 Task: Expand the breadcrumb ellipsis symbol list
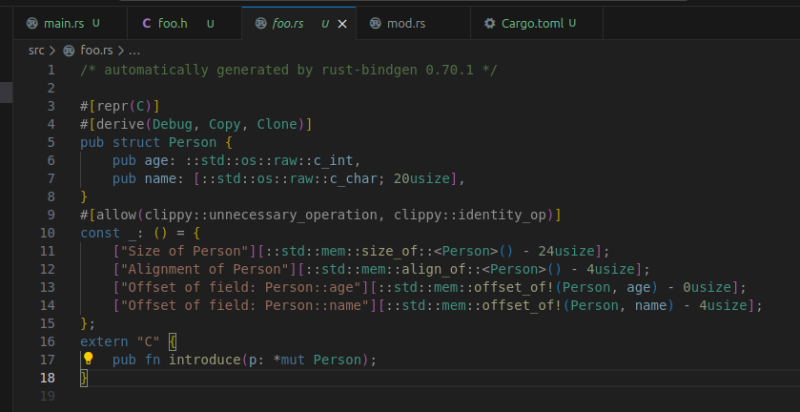[x=134, y=49]
